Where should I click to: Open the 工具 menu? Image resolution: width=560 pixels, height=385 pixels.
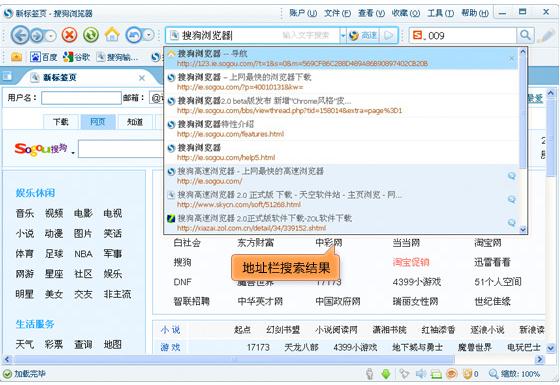[x=440, y=13]
